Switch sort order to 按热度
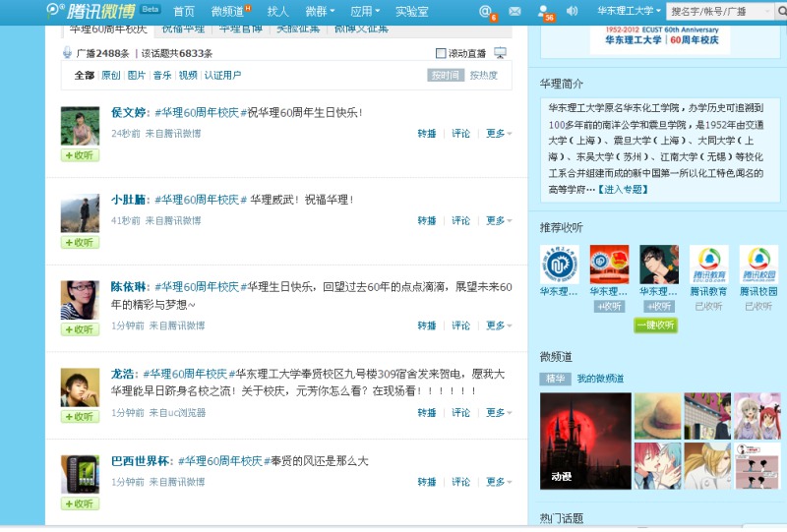The image size is (787, 532). coord(483,76)
